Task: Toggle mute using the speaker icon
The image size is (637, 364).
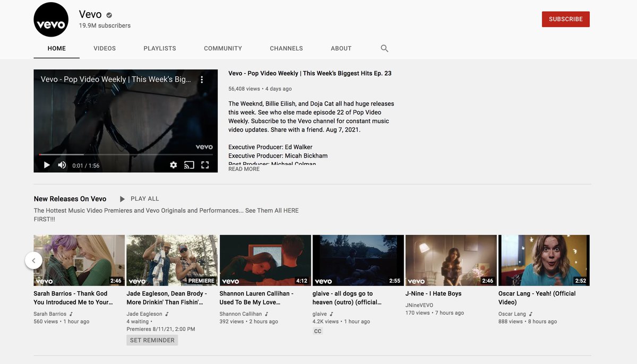Action: click(x=62, y=164)
